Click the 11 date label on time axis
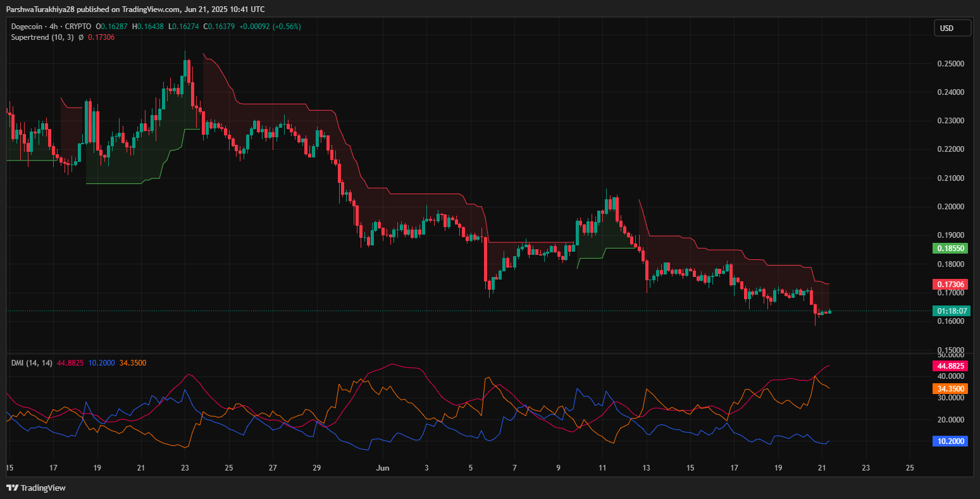Screen dimensions: 980x499 pos(602,468)
